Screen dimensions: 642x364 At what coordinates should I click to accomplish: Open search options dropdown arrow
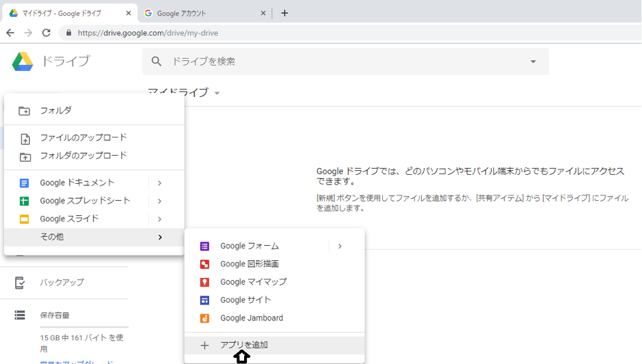(x=533, y=61)
